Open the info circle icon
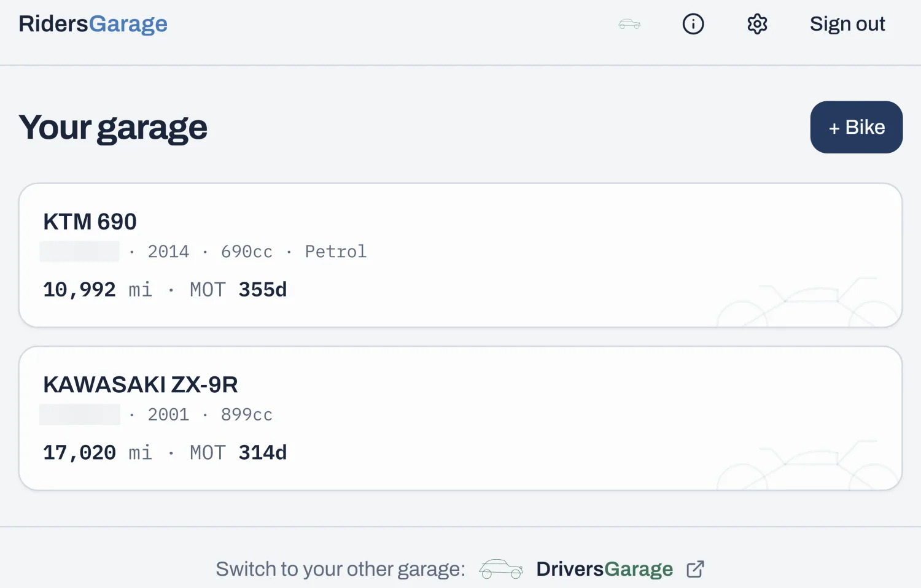 click(693, 24)
